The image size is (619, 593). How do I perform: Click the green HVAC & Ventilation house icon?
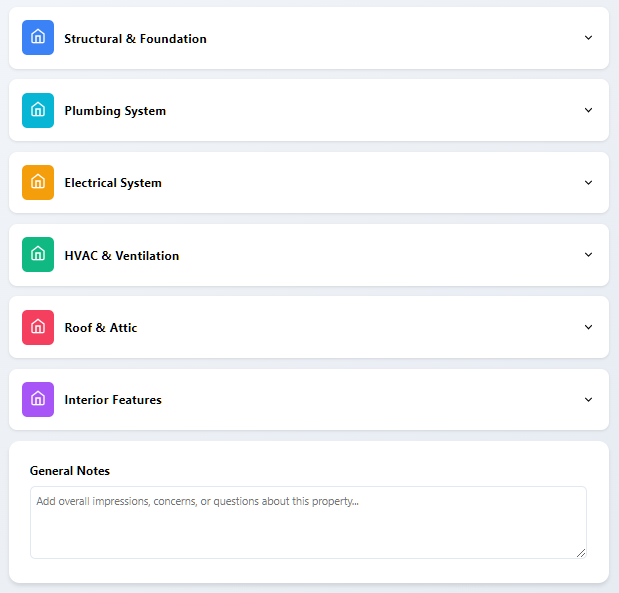coord(38,255)
